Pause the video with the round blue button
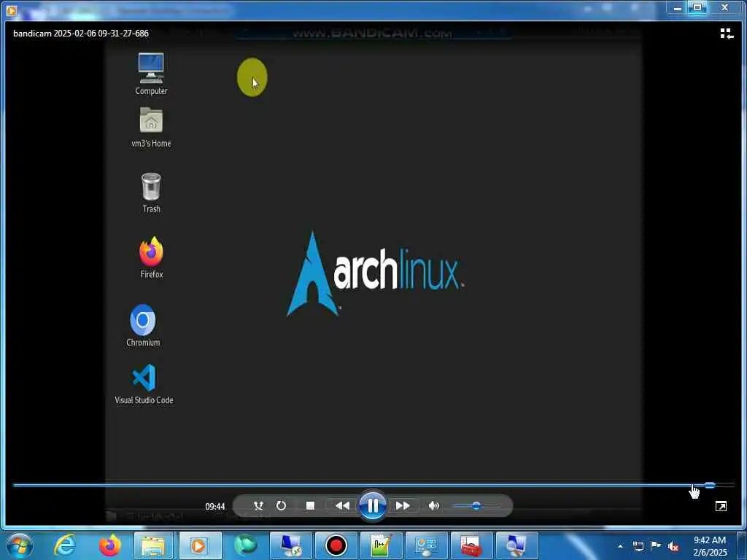 point(373,505)
